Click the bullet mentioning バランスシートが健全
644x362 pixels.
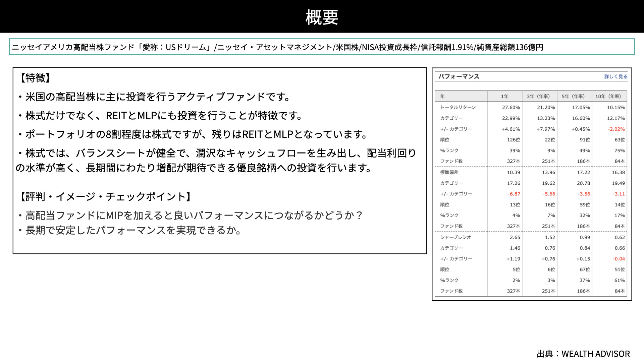coord(216,160)
